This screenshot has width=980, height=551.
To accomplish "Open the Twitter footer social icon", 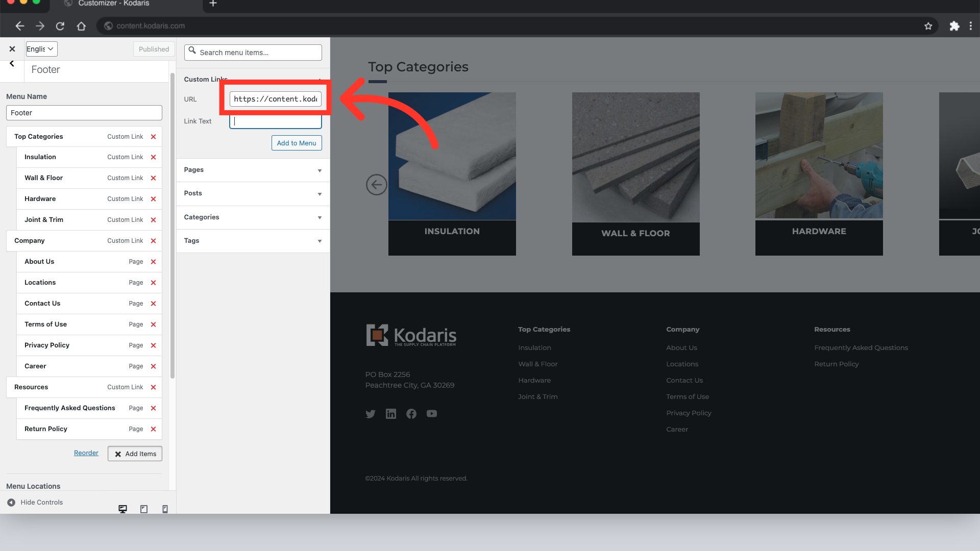I will click(x=371, y=414).
